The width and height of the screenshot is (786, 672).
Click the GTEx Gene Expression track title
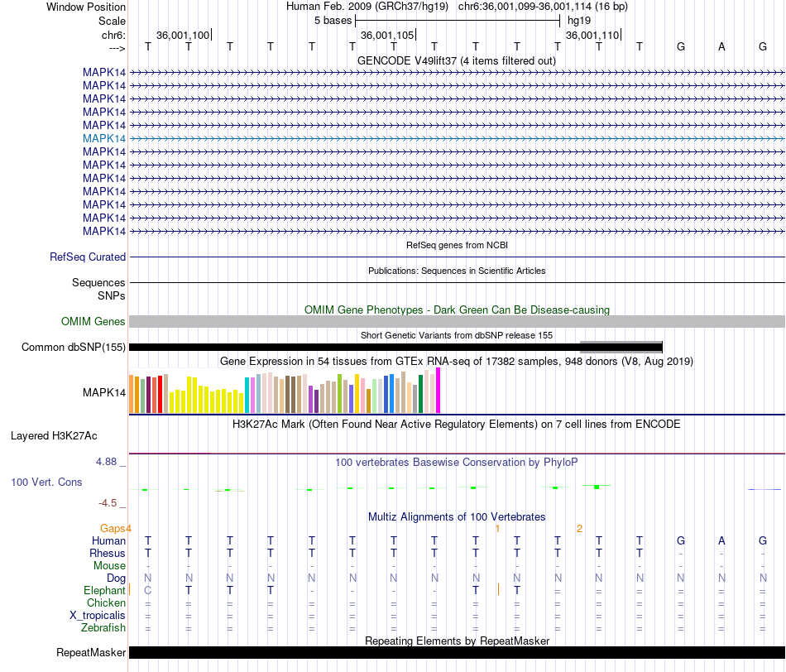(457, 361)
